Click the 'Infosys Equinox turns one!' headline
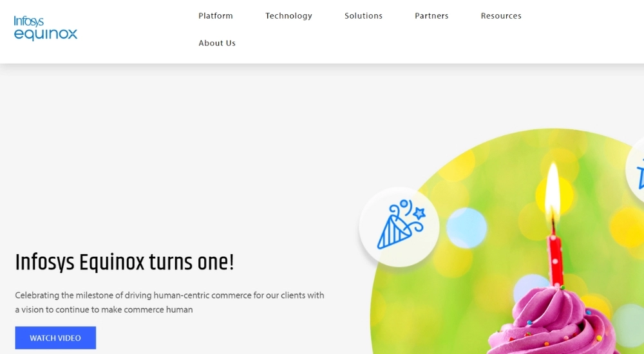The height and width of the screenshot is (354, 644). tap(124, 263)
